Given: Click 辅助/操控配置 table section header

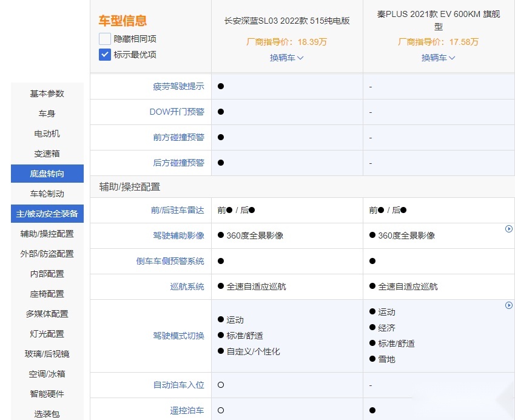Looking at the screenshot, I should coord(130,187).
